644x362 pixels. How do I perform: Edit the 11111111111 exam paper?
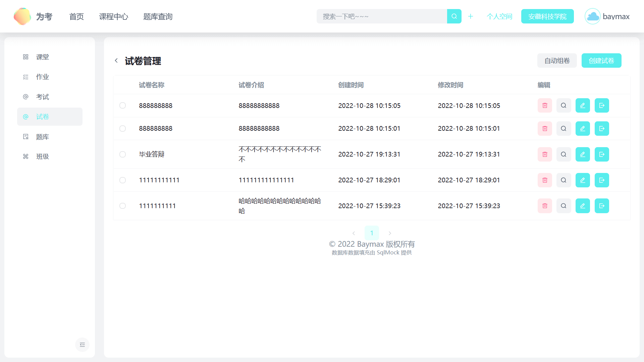coord(583,180)
